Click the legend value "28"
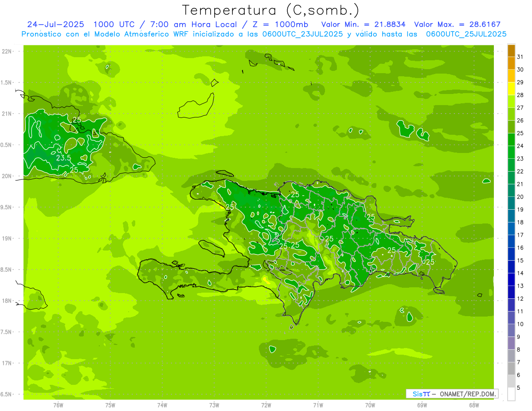Viewport: 532px width, 411px height. (x=520, y=95)
